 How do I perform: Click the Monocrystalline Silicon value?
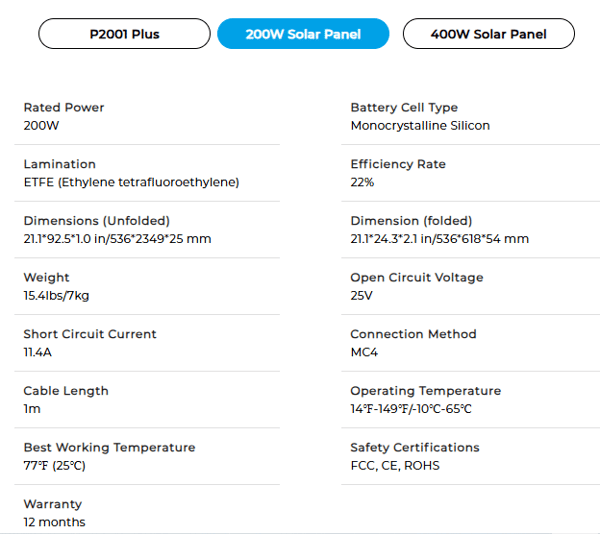[420, 126]
